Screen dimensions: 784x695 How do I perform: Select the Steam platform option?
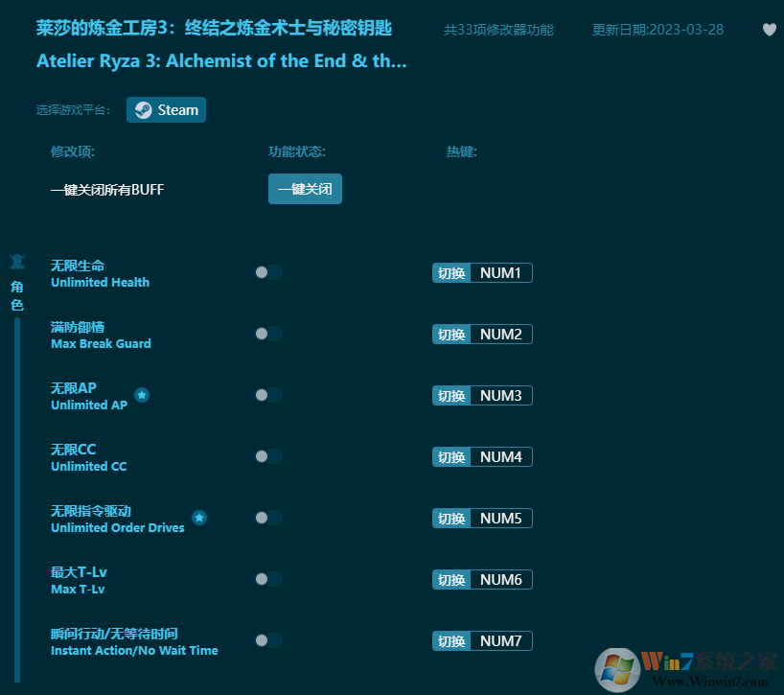pos(166,109)
